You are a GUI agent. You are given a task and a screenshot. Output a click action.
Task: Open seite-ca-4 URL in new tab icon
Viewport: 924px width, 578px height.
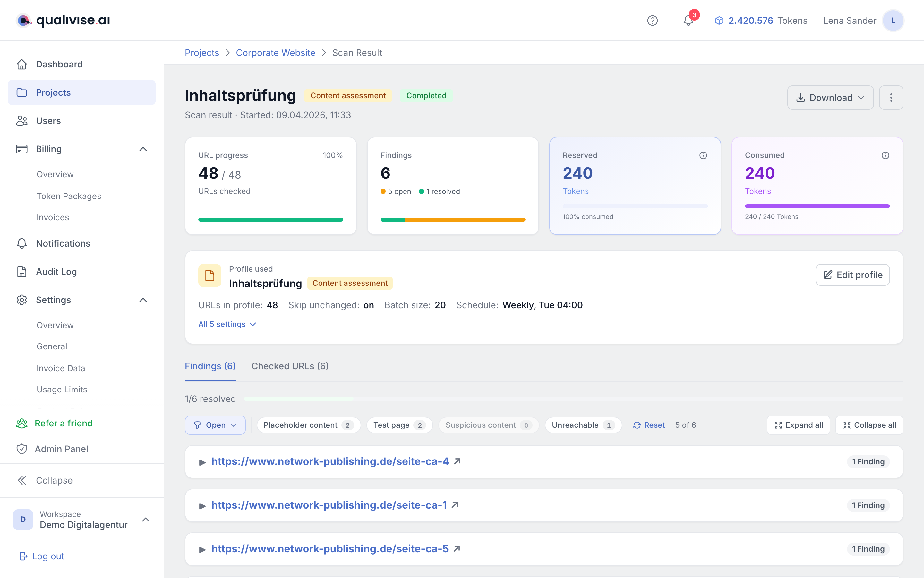pyautogui.click(x=457, y=461)
